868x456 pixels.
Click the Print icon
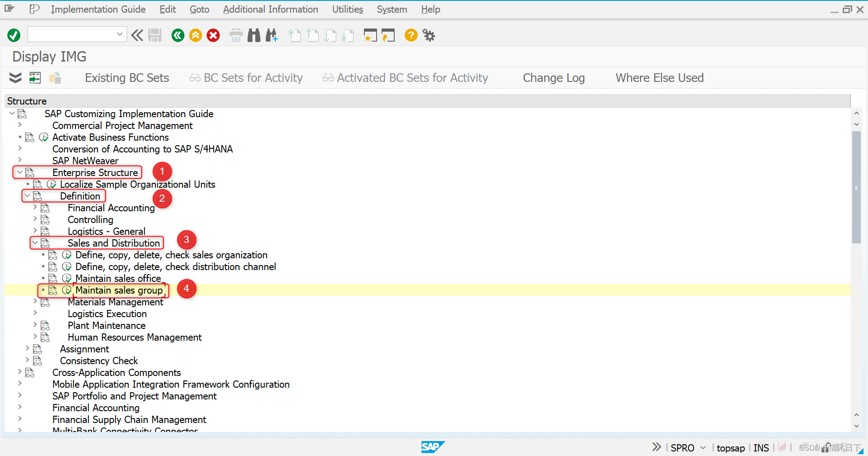click(236, 35)
